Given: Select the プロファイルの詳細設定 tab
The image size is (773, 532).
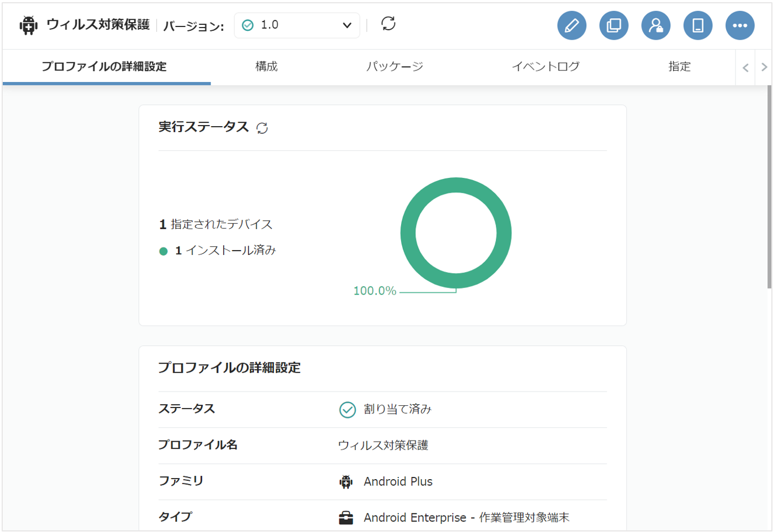Looking at the screenshot, I should tap(104, 67).
